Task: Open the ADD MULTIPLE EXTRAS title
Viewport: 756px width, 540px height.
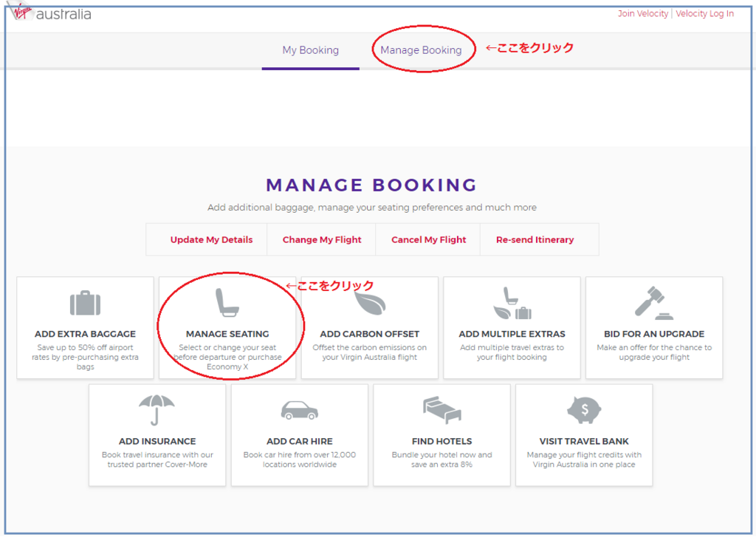Action: 512,334
